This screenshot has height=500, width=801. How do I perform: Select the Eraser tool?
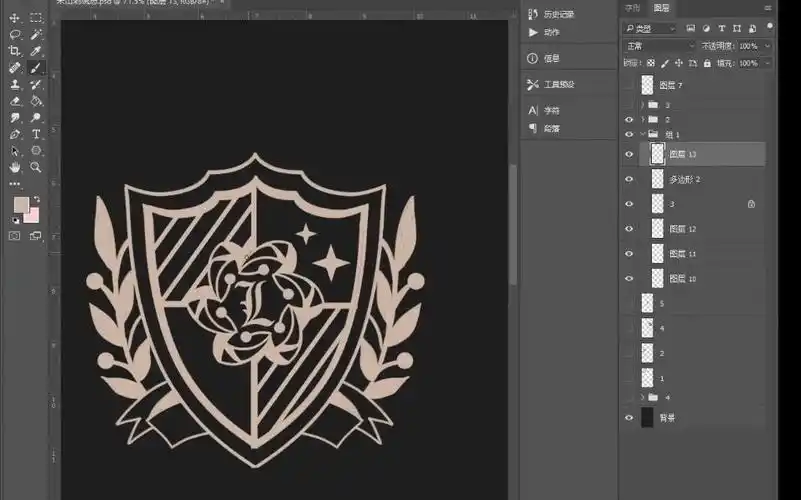tap(14, 101)
